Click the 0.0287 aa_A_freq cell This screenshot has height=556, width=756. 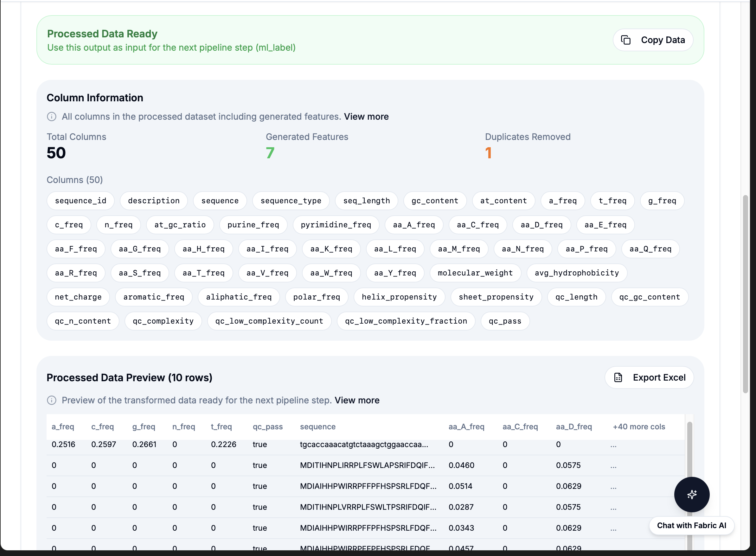coord(461,507)
